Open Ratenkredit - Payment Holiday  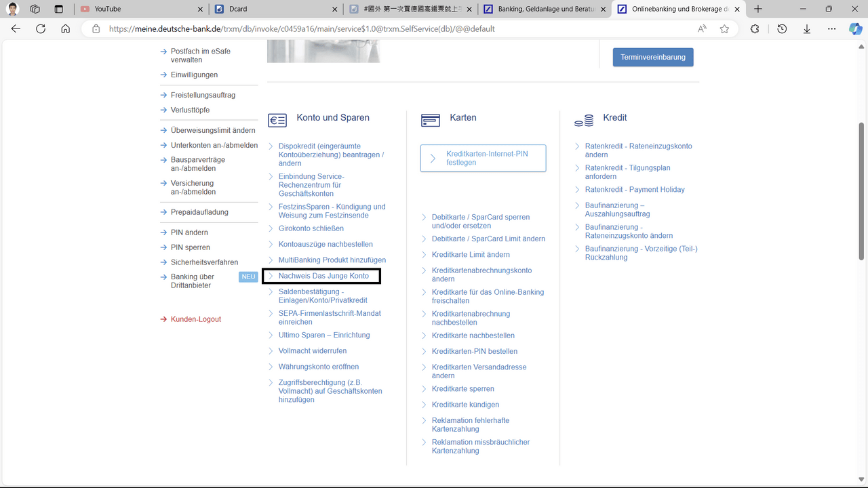pos(635,190)
